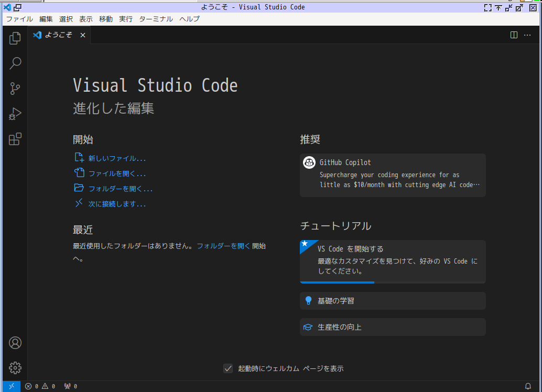Screen dimensions: 542x392
Task: Open the ファイル menu
Action: (19, 19)
